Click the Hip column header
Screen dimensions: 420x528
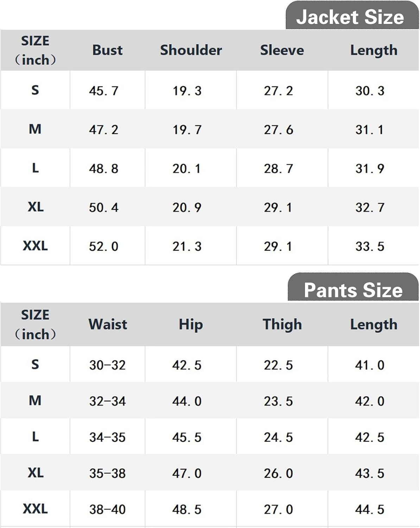(x=191, y=324)
